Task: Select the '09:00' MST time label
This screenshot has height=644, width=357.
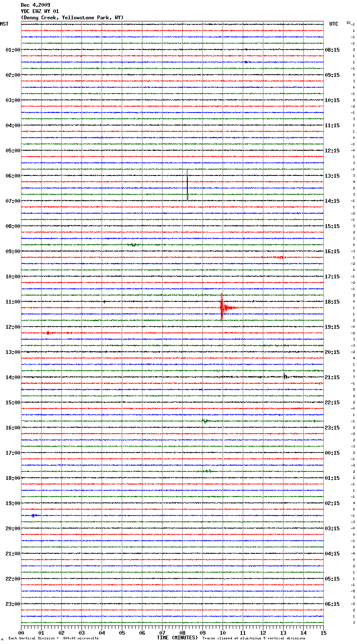Action: pyautogui.click(x=13, y=251)
